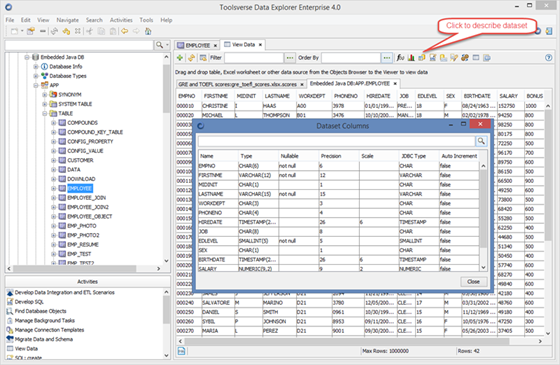Click the Order By ellipsis button

(386, 58)
